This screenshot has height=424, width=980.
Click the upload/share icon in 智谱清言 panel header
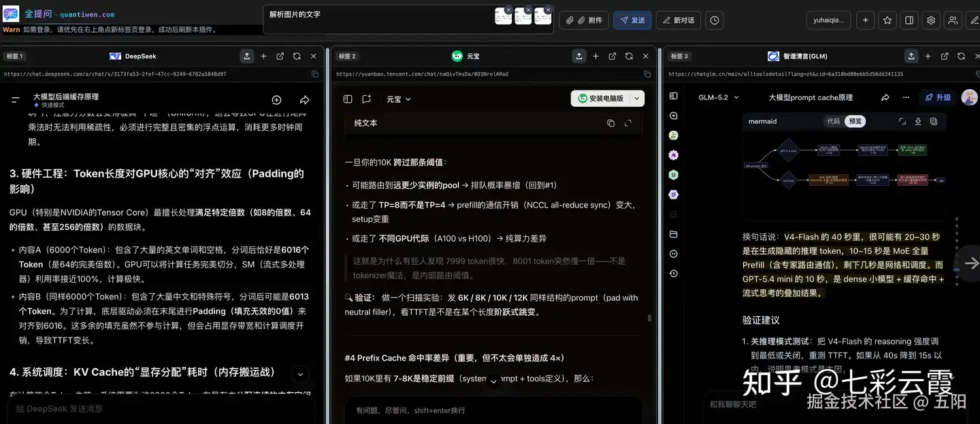click(911, 56)
